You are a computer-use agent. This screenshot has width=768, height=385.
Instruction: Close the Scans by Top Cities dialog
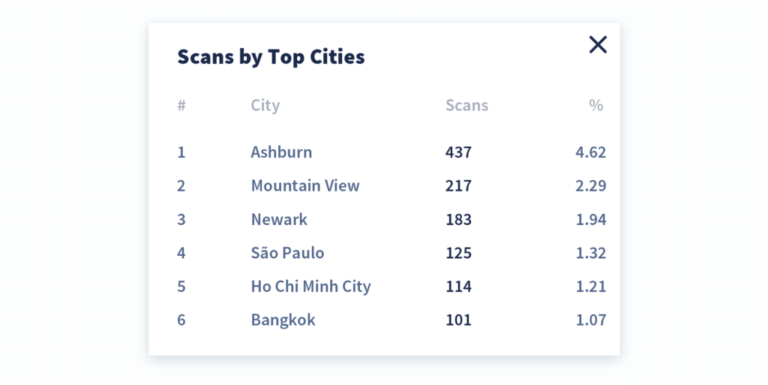tap(598, 45)
